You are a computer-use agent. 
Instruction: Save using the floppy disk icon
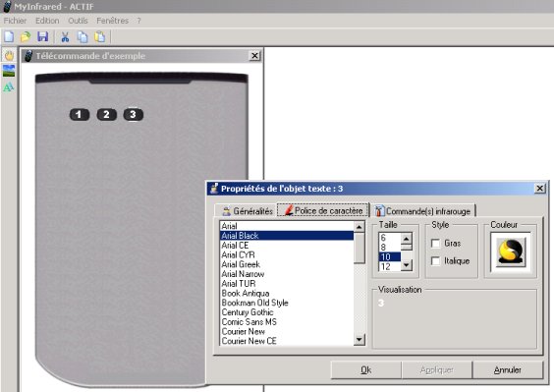click(43, 36)
